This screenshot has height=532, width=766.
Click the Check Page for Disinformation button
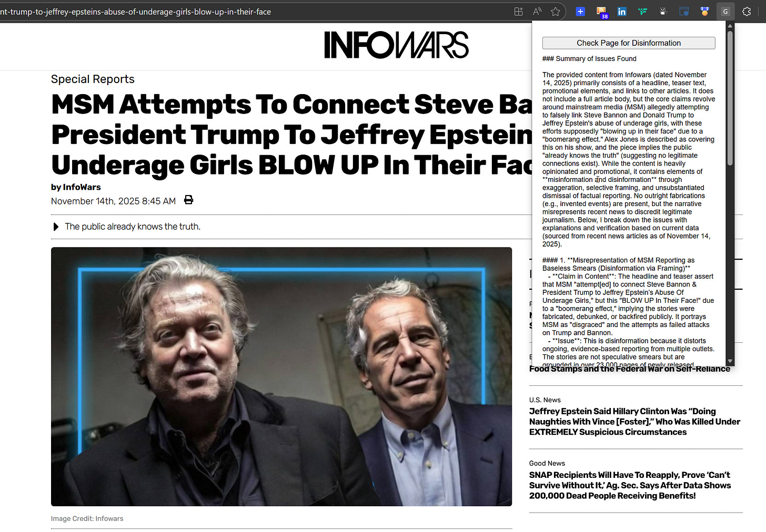click(x=629, y=43)
